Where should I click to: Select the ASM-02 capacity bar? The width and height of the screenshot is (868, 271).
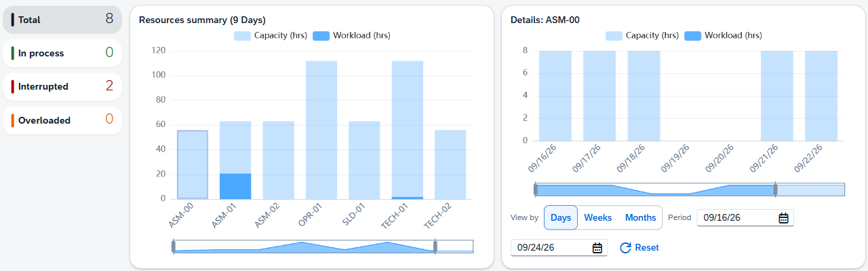coord(278,160)
